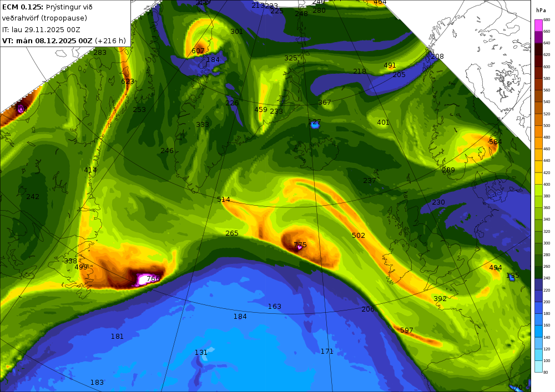Click the 300 legend tick label
The width and height of the screenshot is (555, 392).
pyautogui.click(x=547, y=243)
